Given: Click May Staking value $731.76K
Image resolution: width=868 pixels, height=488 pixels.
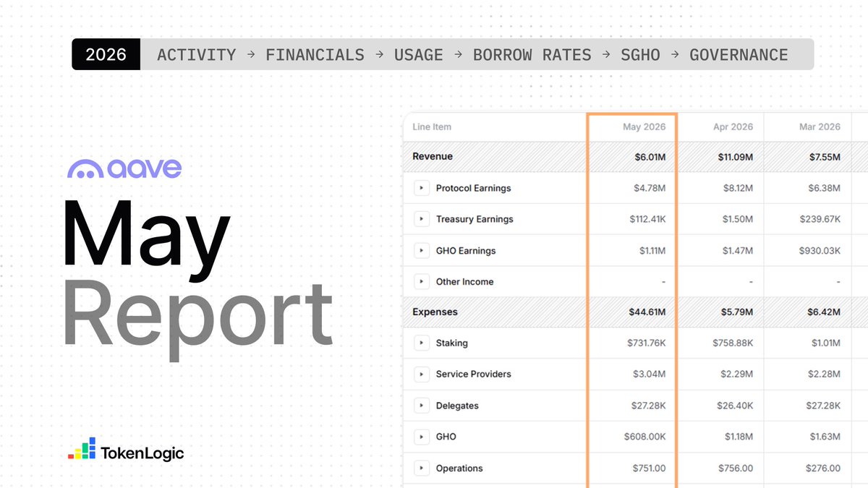Looking at the screenshot, I should (x=647, y=343).
